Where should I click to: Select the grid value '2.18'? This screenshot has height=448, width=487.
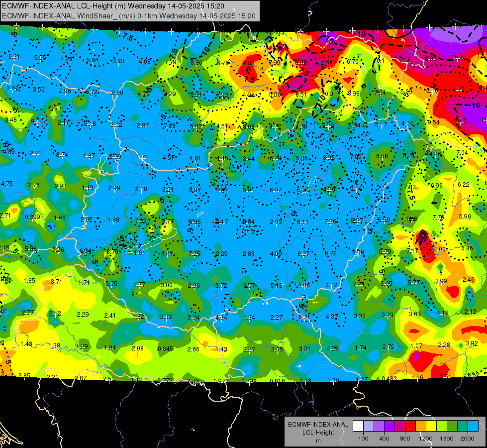click(141, 189)
